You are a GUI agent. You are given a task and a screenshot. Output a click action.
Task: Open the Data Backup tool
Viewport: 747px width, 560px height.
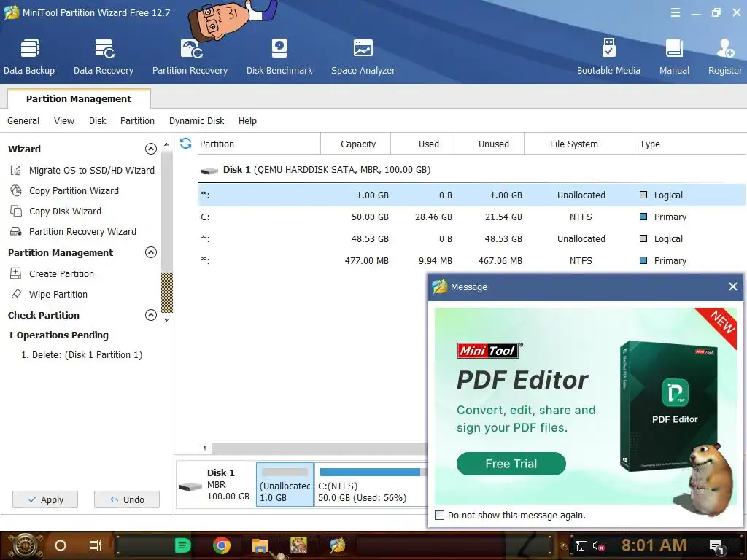[29, 57]
